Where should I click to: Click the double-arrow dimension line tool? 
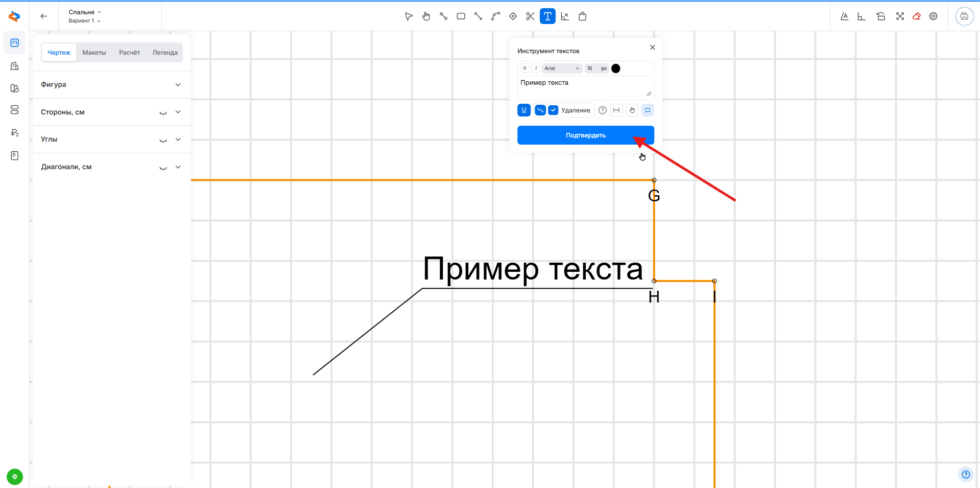coord(478,16)
